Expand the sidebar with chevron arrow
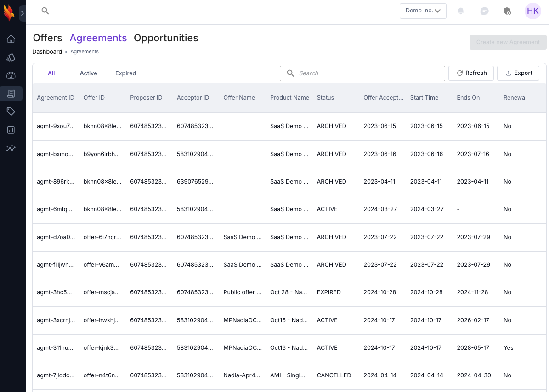549x392 pixels. tap(22, 13)
